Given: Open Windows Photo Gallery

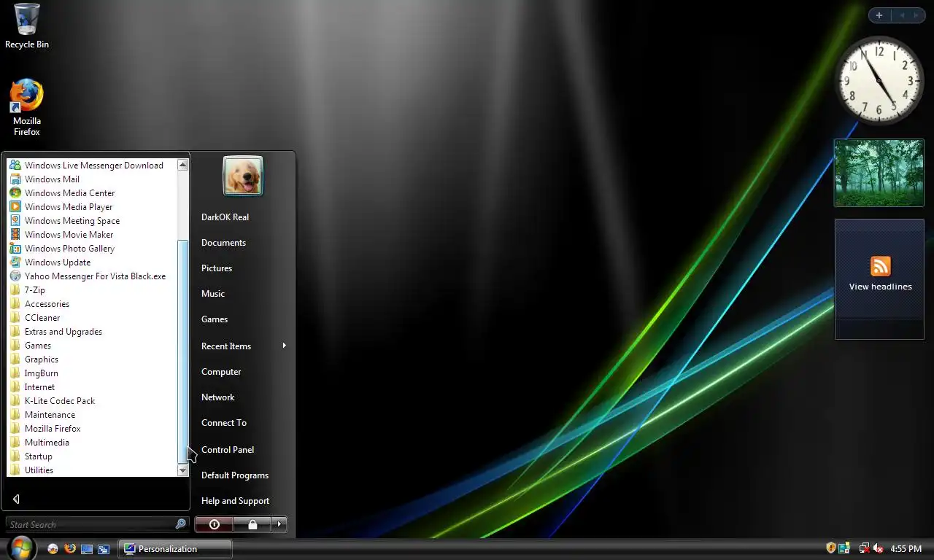Looking at the screenshot, I should click(x=62, y=249).
